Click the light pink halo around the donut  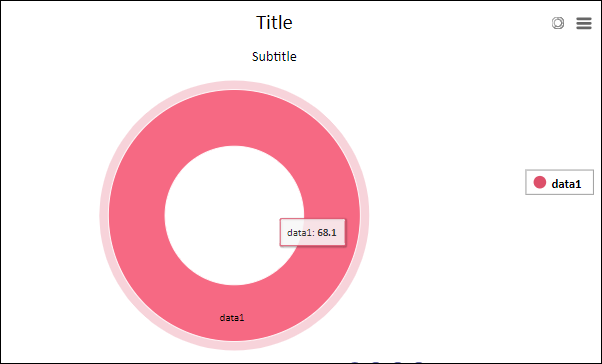(x=234, y=85)
